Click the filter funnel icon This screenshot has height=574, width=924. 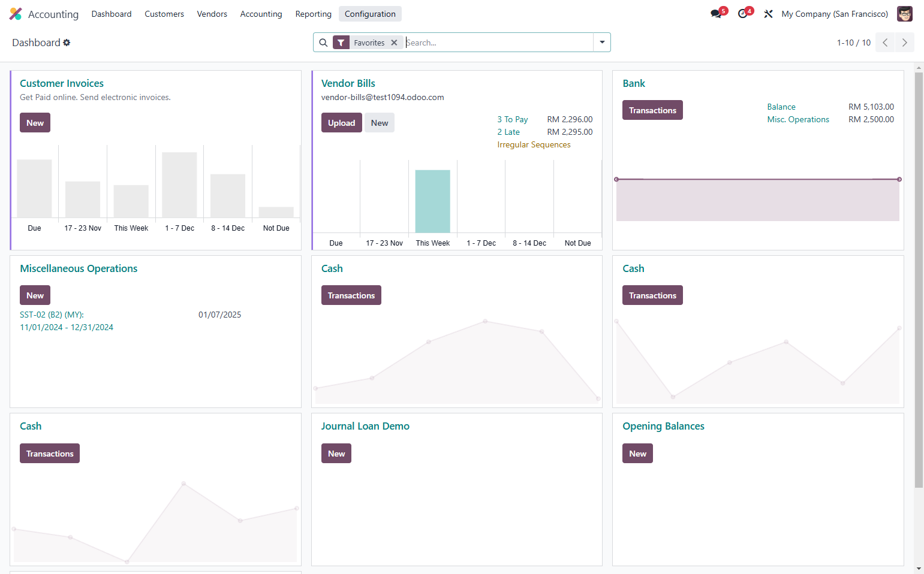[341, 43]
